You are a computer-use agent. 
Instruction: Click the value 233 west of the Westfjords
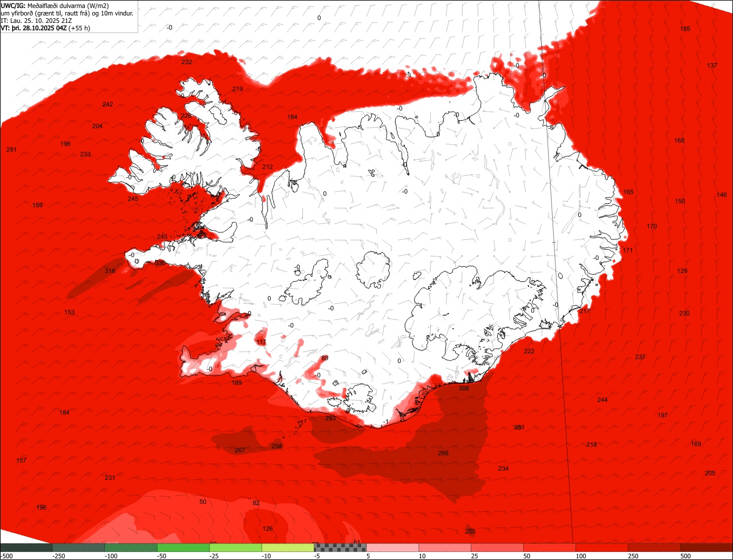[x=85, y=155]
